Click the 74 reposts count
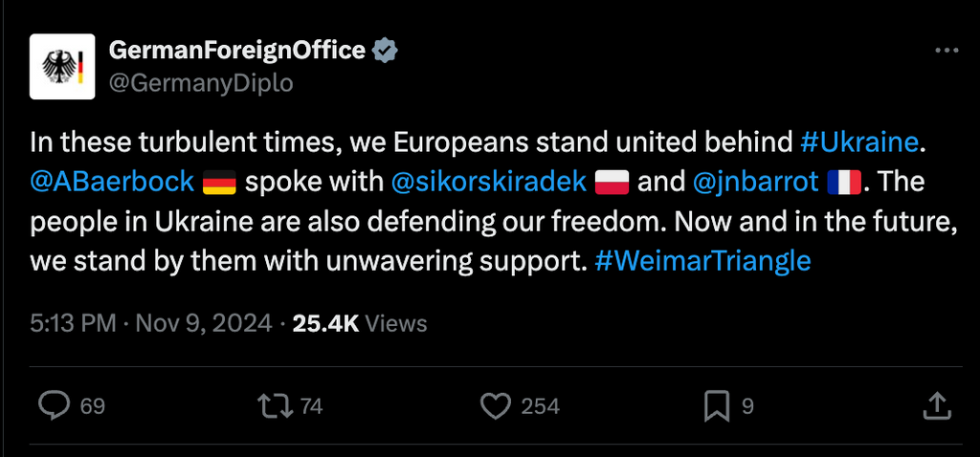 point(311,406)
